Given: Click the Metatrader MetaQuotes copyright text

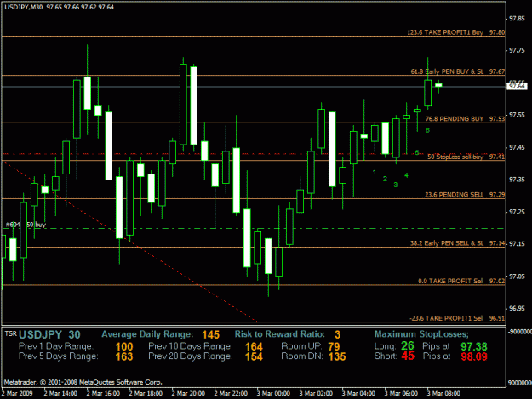Looking at the screenshot, I should coord(83,382).
